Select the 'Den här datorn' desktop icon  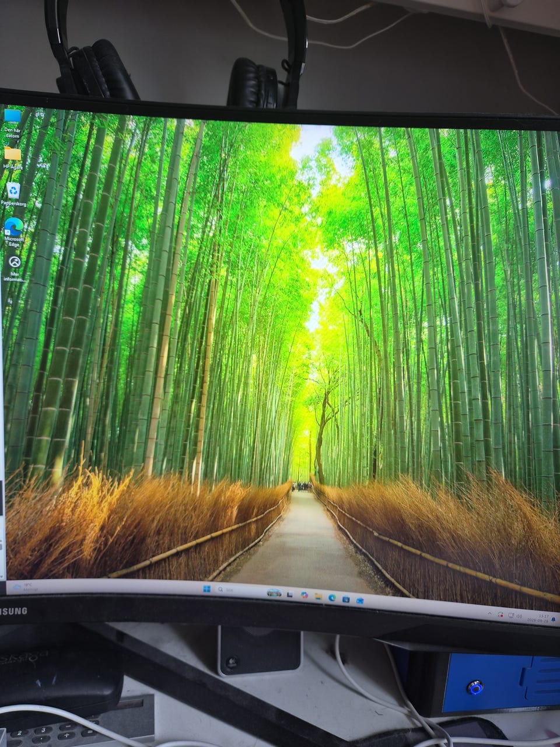point(12,123)
